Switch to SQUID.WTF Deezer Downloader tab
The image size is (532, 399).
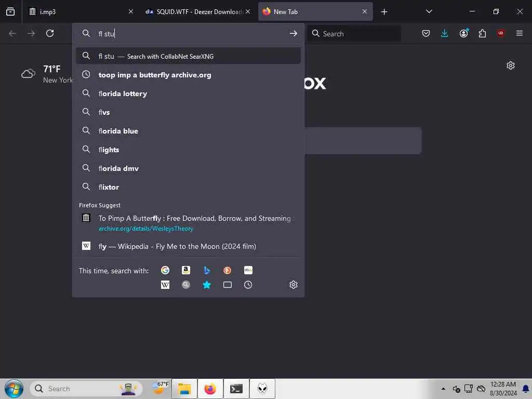(198, 11)
